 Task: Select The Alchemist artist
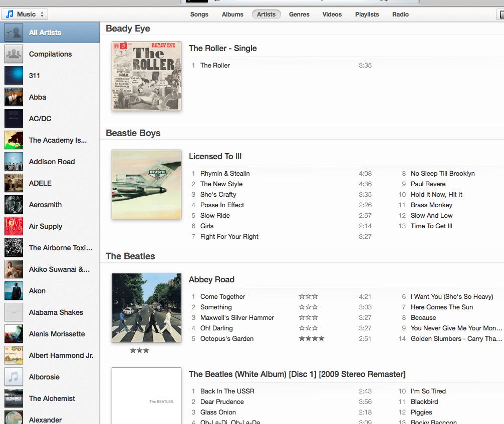coord(50,398)
